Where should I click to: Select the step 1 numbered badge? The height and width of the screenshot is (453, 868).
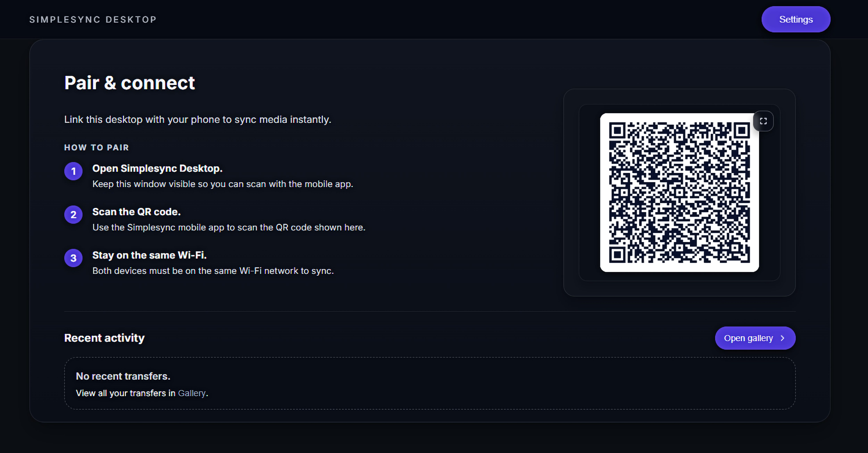[73, 171]
